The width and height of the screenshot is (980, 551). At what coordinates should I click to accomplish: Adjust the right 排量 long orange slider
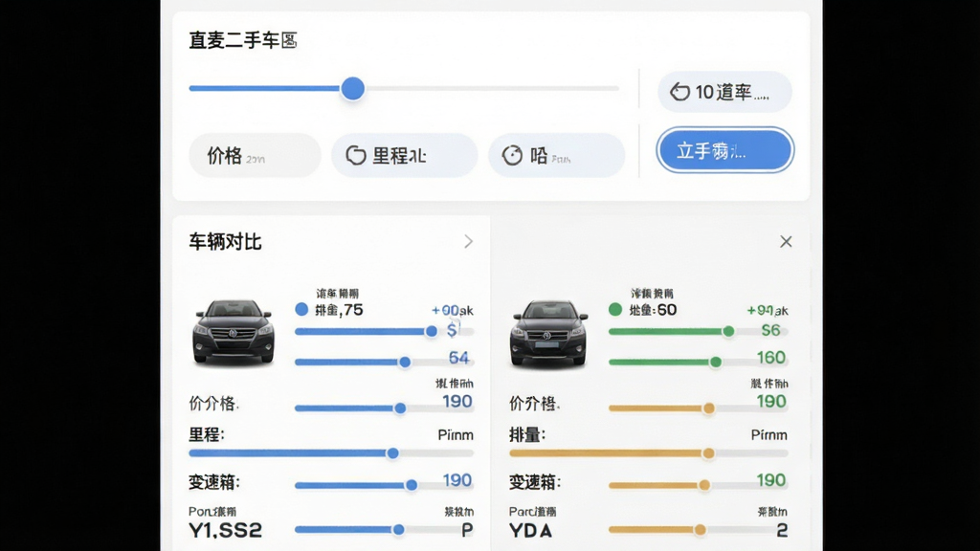(649, 453)
